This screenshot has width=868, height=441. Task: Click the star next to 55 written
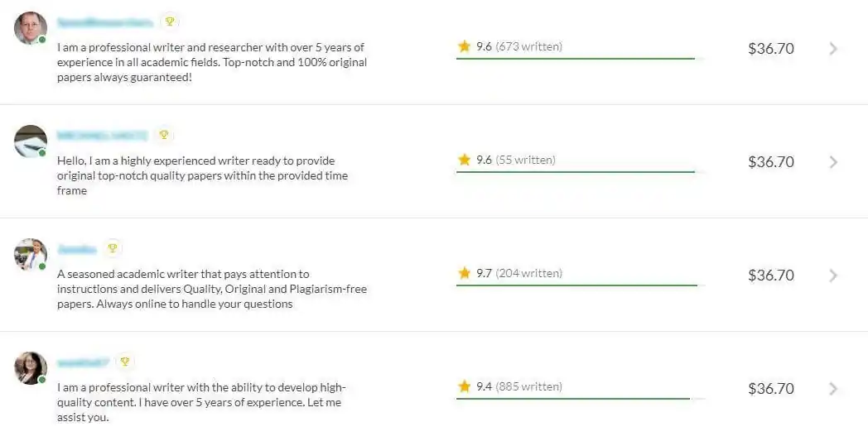point(465,160)
